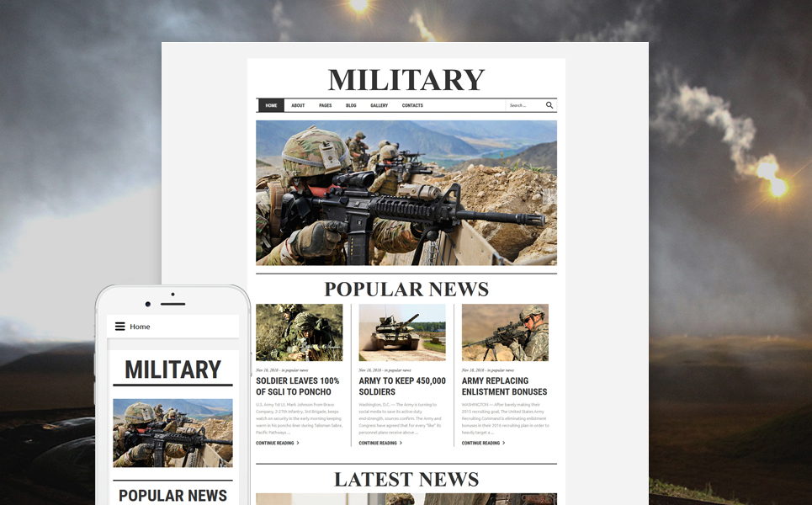Select the Home menu tab

point(271,105)
